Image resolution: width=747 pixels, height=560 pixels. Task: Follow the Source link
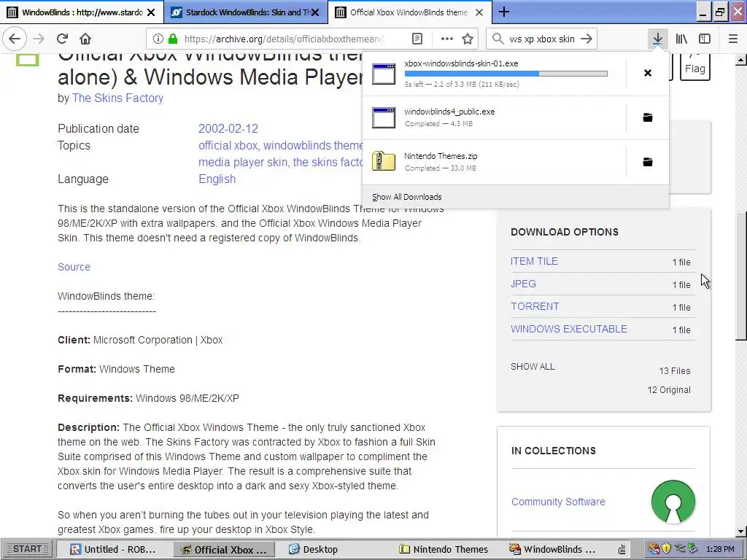point(74,267)
